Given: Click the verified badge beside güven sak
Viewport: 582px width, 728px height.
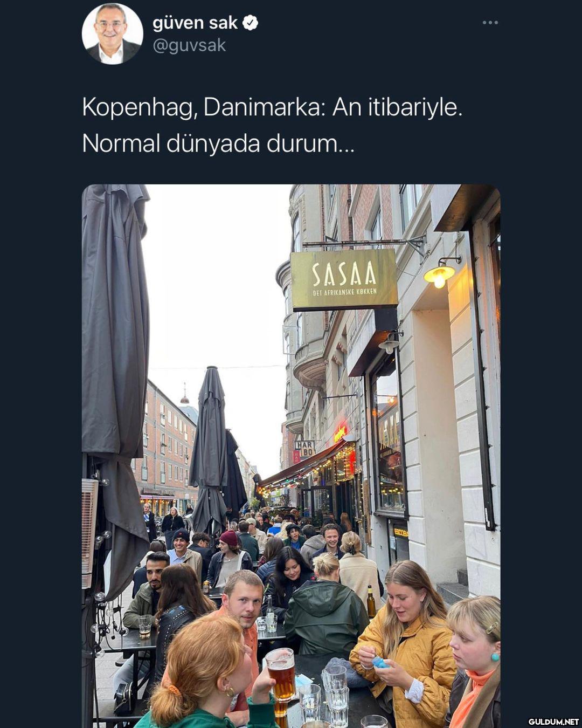Looking at the screenshot, I should pyautogui.click(x=250, y=23).
